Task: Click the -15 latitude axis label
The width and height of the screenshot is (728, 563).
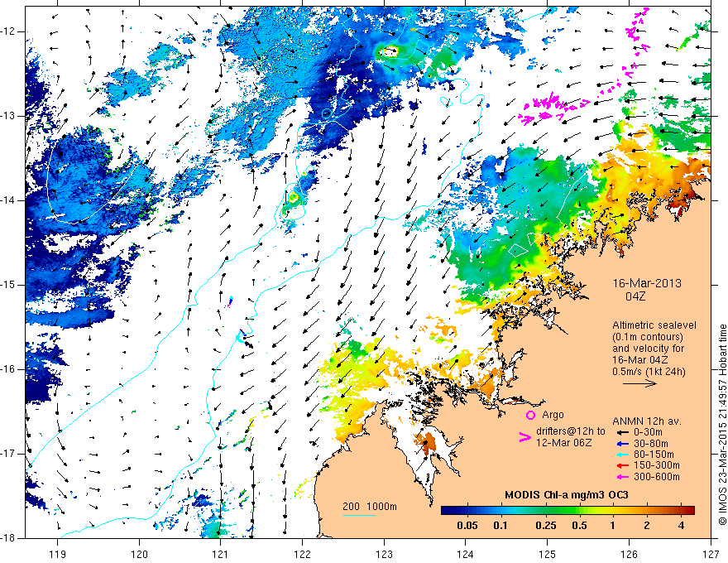Action: tap(9, 285)
